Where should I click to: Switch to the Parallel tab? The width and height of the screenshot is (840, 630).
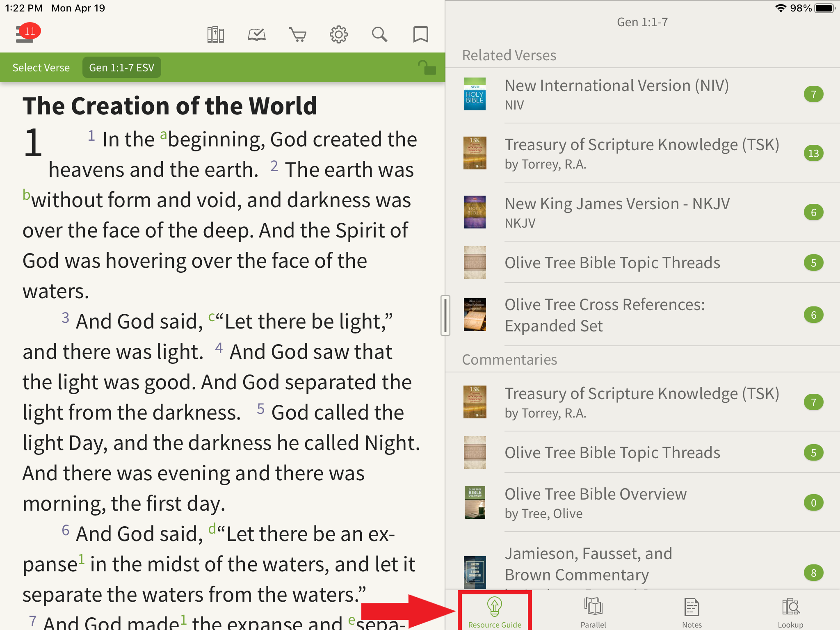click(x=593, y=613)
